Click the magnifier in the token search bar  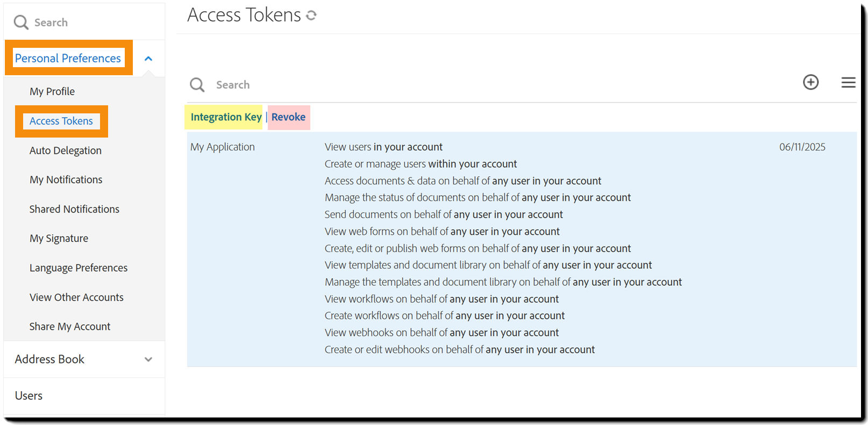click(197, 84)
